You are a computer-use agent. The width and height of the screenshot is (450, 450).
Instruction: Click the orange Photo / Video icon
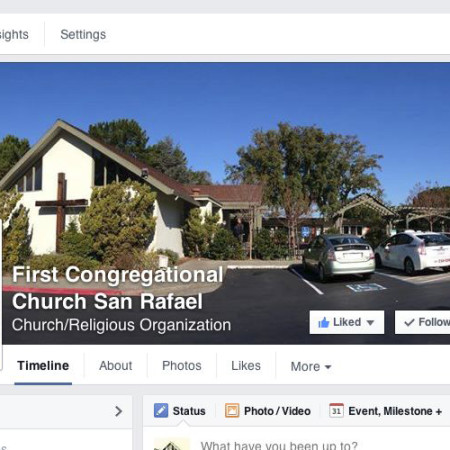point(232,410)
